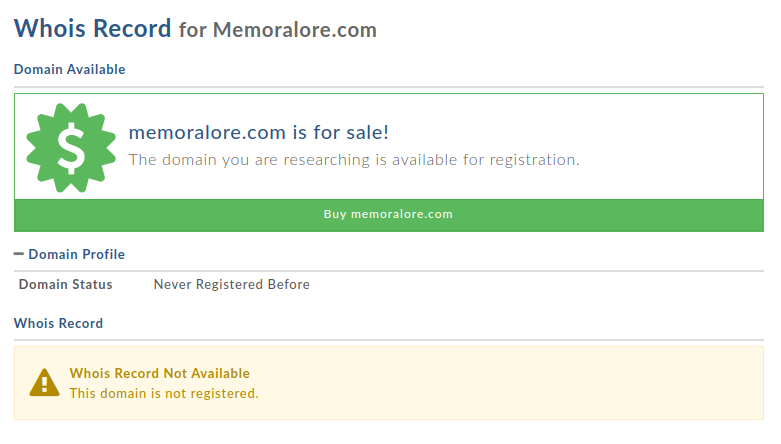Click the large "Whois Record" page title

[92, 28]
